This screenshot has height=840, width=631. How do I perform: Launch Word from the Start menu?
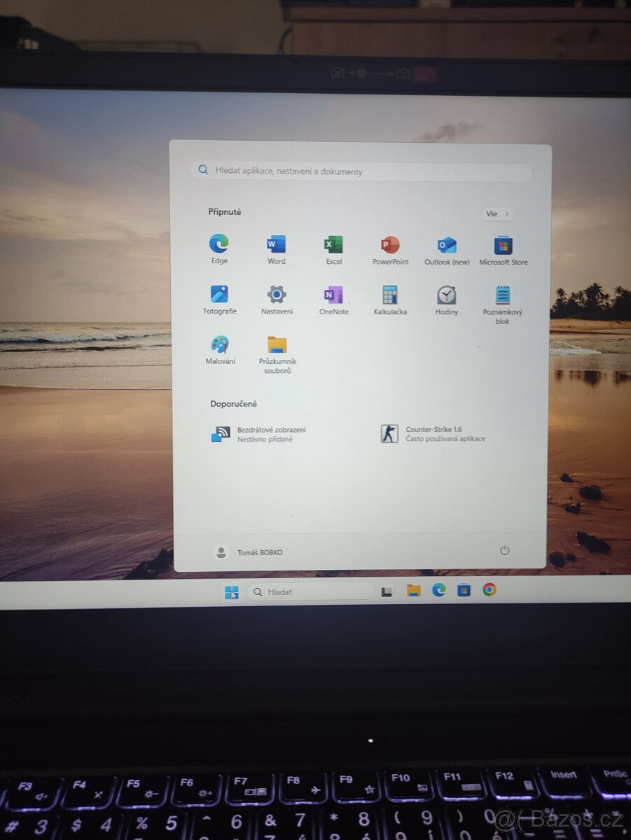pyautogui.click(x=276, y=244)
